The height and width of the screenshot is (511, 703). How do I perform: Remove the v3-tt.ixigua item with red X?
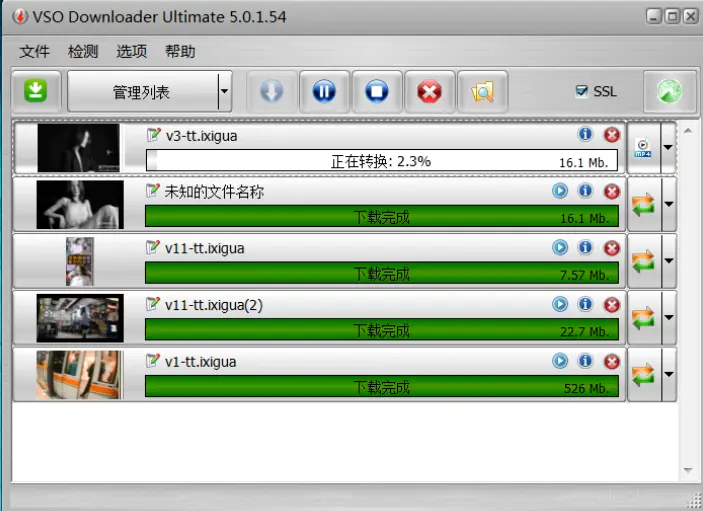(x=612, y=134)
